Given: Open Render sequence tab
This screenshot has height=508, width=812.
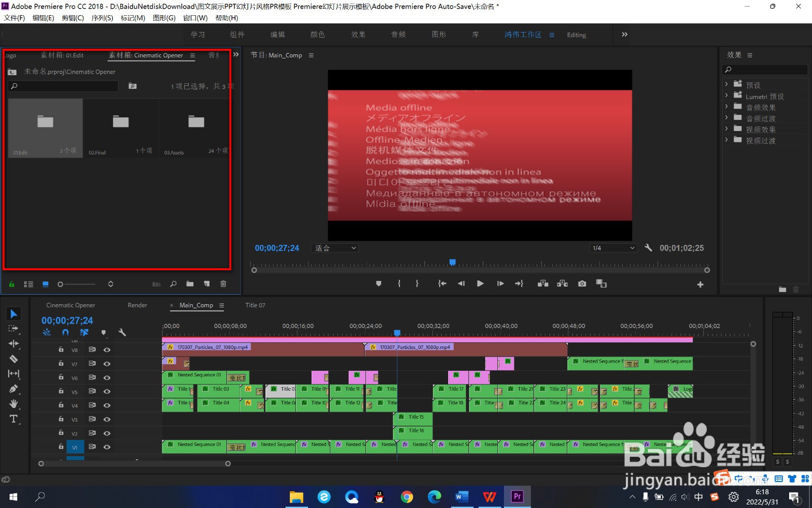Looking at the screenshot, I should coord(138,305).
